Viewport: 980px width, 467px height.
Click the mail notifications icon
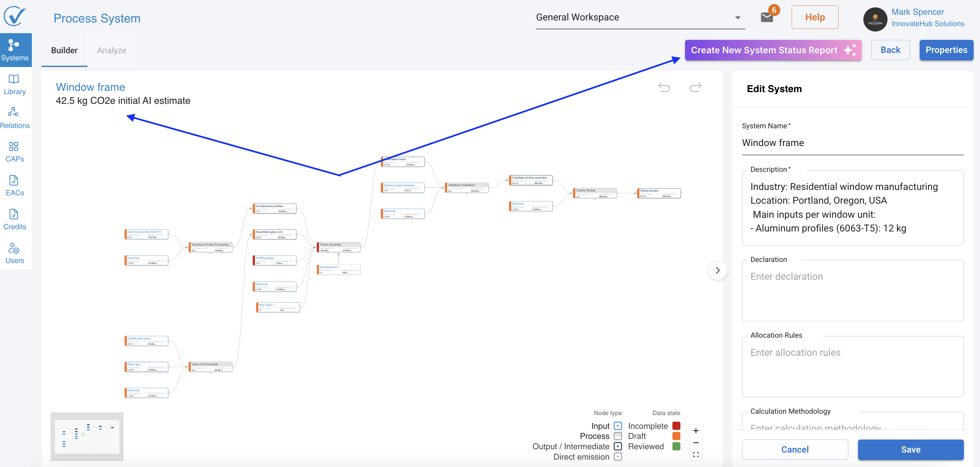pyautogui.click(x=767, y=17)
